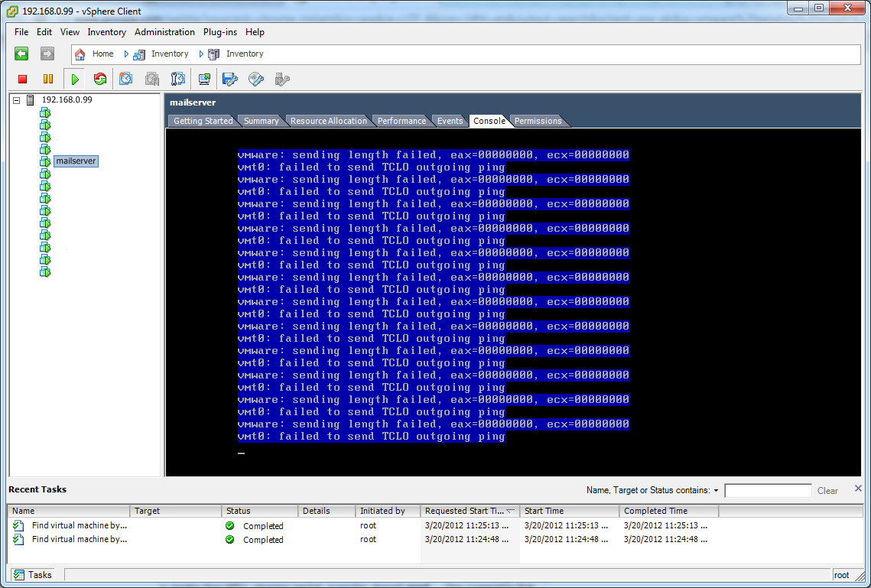
Task: Click inside the black VM console area
Action: 512,303
